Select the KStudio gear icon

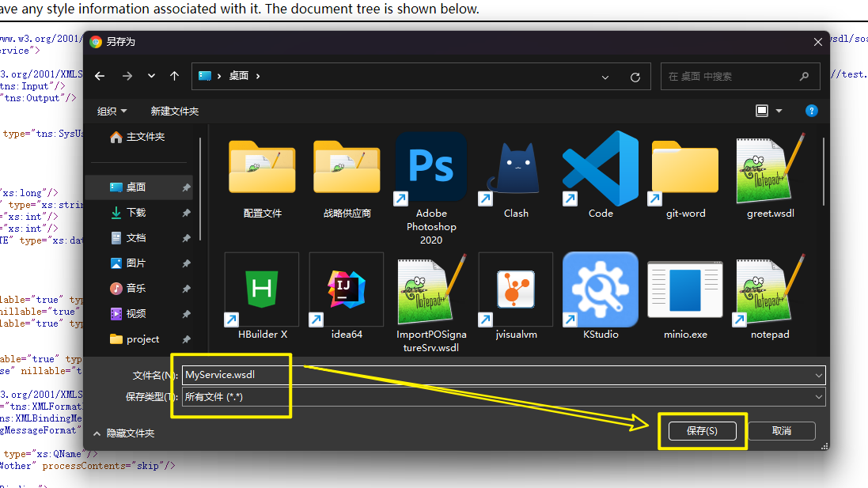click(601, 289)
